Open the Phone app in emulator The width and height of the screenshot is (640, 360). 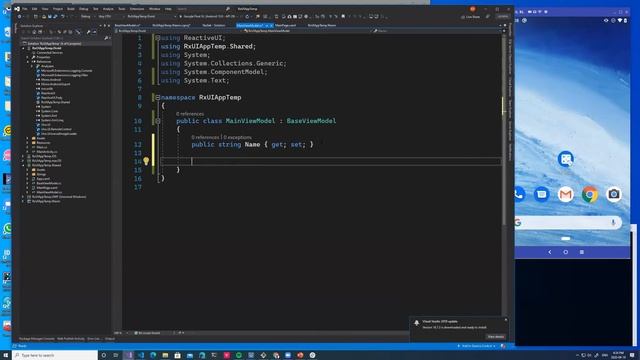coord(519,195)
